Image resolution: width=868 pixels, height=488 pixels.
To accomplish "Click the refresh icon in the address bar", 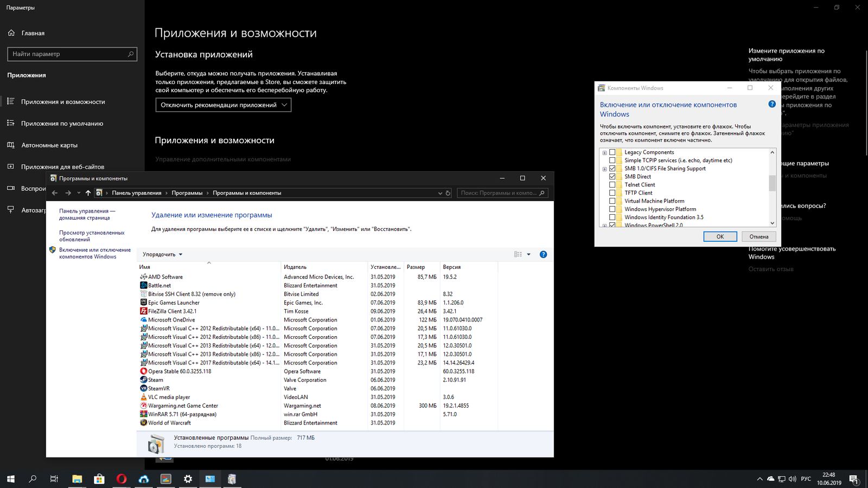I will 448,193.
